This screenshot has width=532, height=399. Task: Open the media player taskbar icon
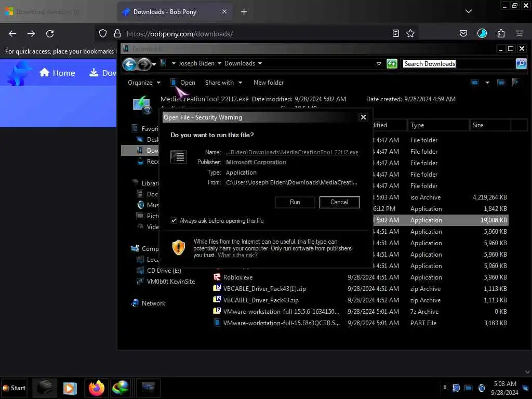70,388
